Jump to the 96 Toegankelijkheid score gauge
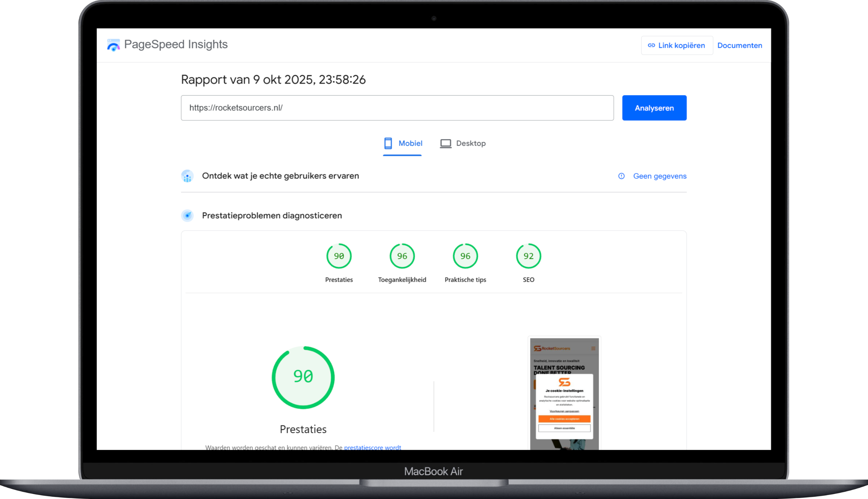This screenshot has height=499, width=868. [402, 256]
